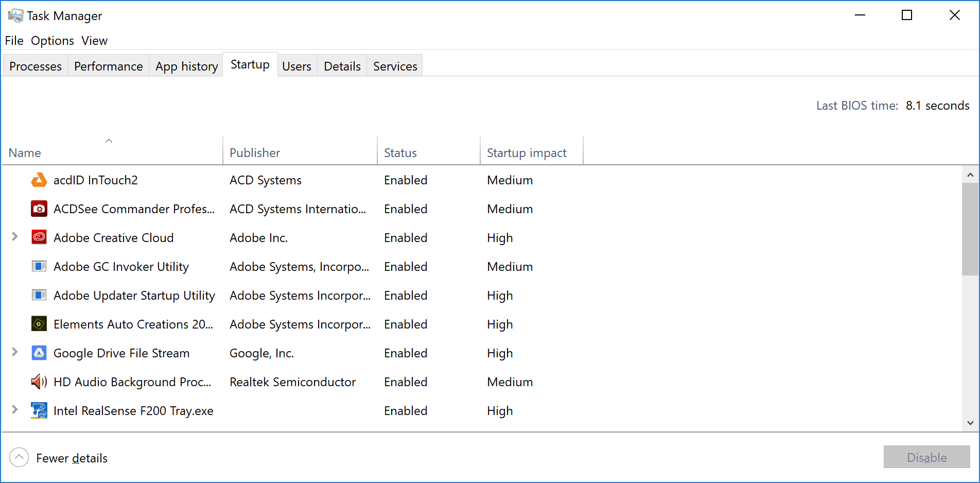Image resolution: width=980 pixels, height=483 pixels.
Task: Sort list by Startup impact column
Action: (x=527, y=153)
